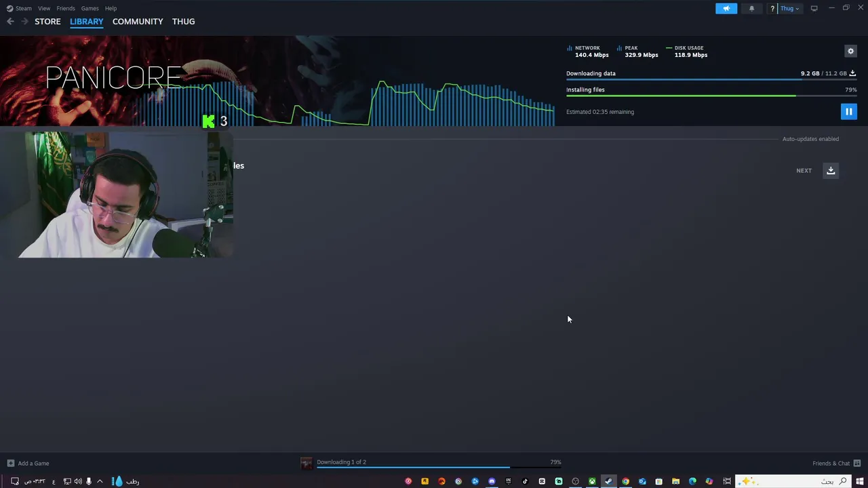This screenshot has height=488, width=868.
Task: Click the taskbar clock
Action: click(x=35, y=481)
